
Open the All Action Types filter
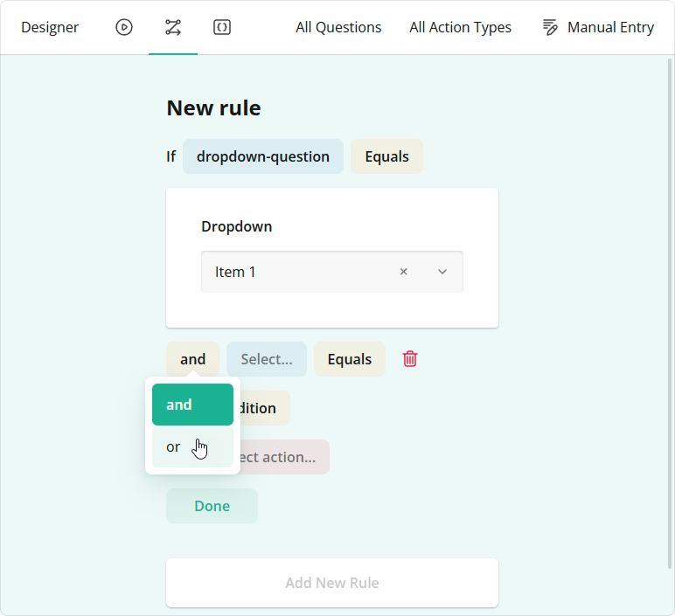tap(460, 27)
